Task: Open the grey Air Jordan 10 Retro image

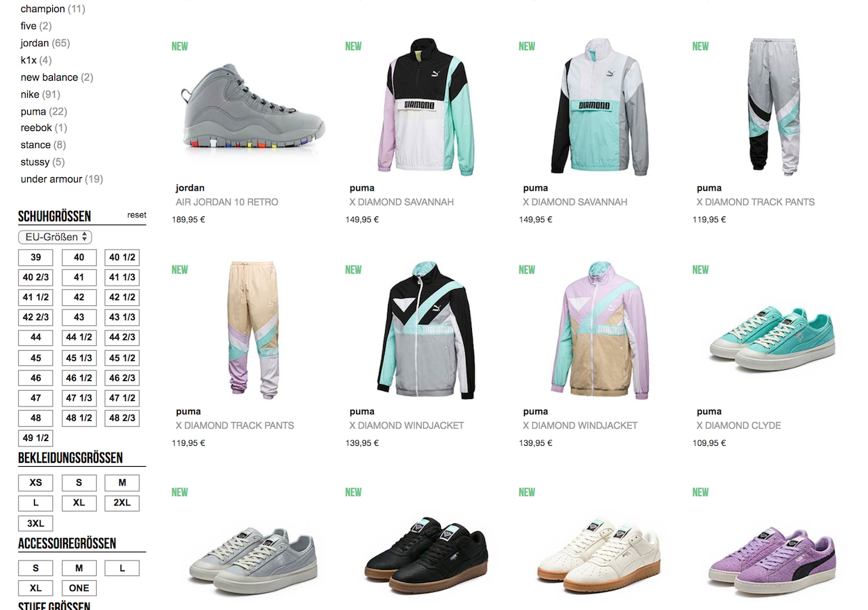Action: click(x=252, y=108)
